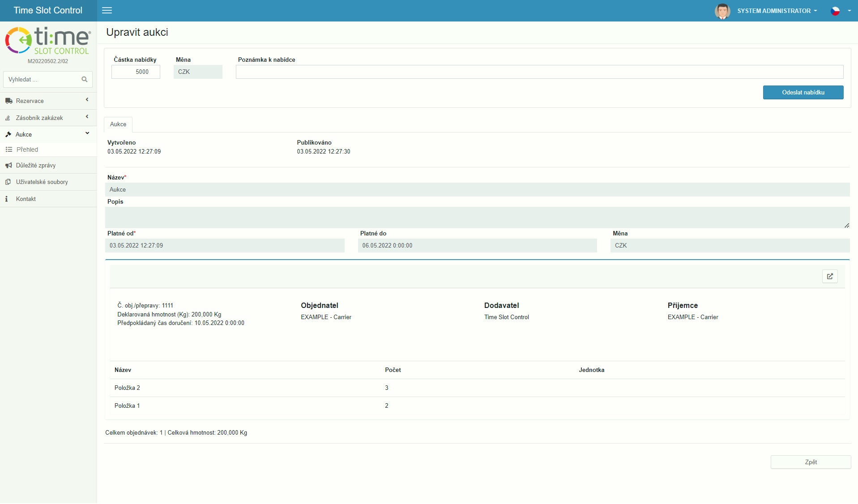Click the Time Slot Control header title
The height and width of the screenshot is (504, 858).
(x=48, y=10)
